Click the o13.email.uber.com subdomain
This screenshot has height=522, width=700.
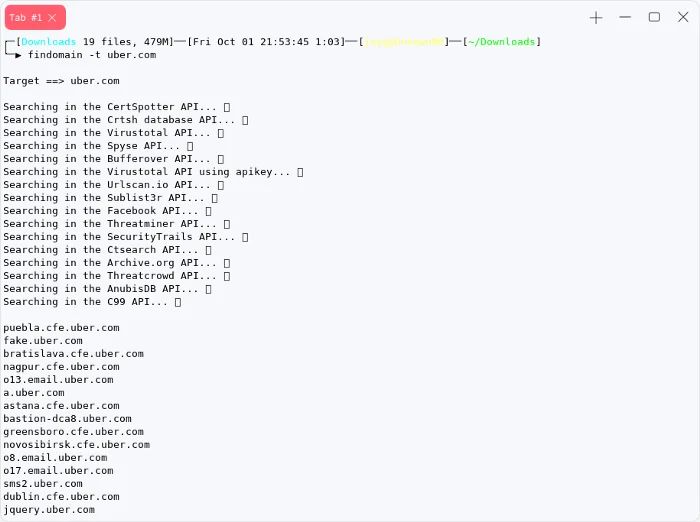point(58,380)
